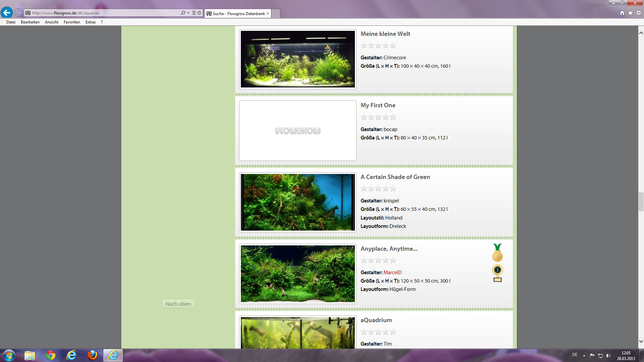Open the Windows Start menu
This screenshot has height=362, width=644.
click(9, 355)
